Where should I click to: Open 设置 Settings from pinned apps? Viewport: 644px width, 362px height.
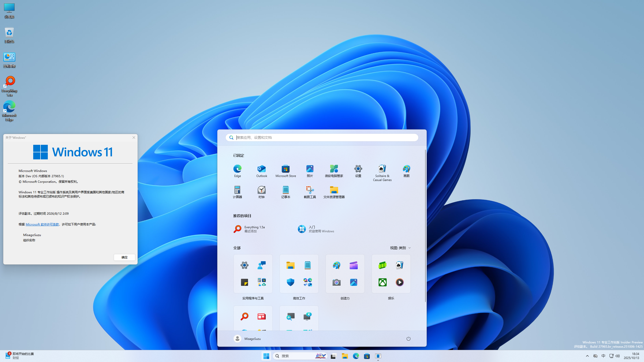pyautogui.click(x=358, y=171)
